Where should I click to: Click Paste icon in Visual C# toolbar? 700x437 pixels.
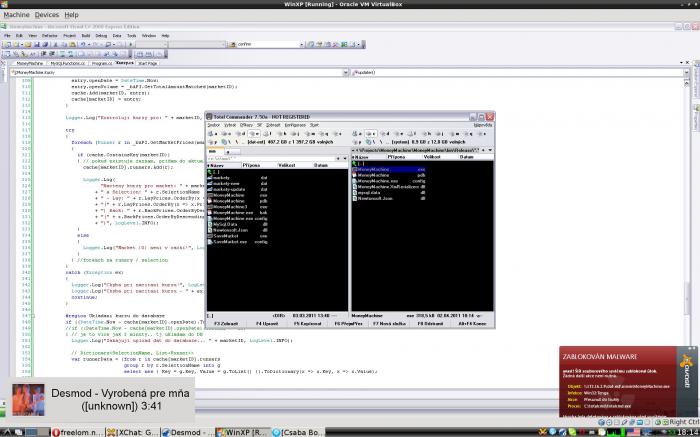pyautogui.click(x=72, y=45)
